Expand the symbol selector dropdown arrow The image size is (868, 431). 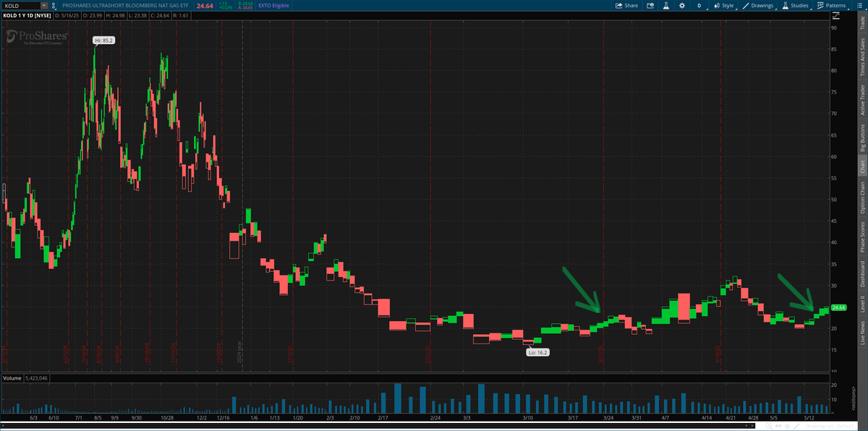(x=44, y=6)
